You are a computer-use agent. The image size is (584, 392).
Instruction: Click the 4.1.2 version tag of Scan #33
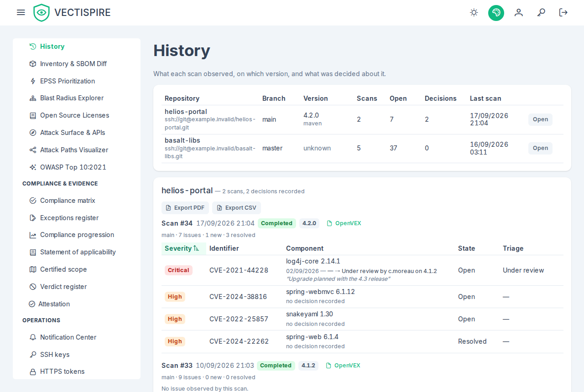click(308, 366)
